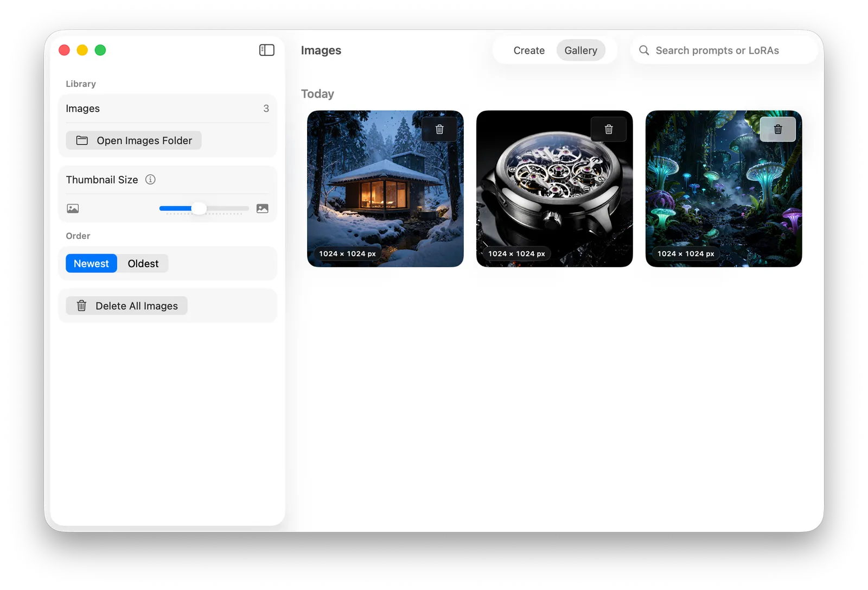Delete the glowing mushroom forest image via trash icon

pos(778,129)
